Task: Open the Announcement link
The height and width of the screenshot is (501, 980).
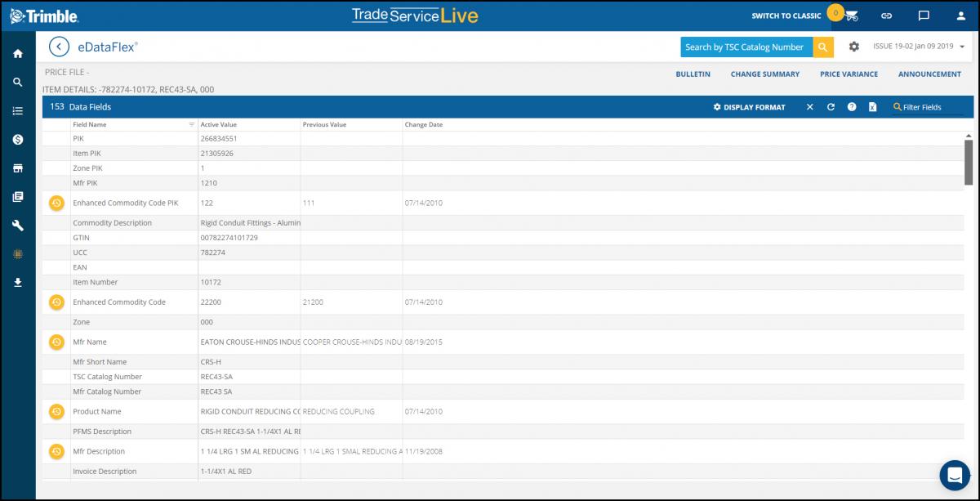Action: [x=929, y=74]
